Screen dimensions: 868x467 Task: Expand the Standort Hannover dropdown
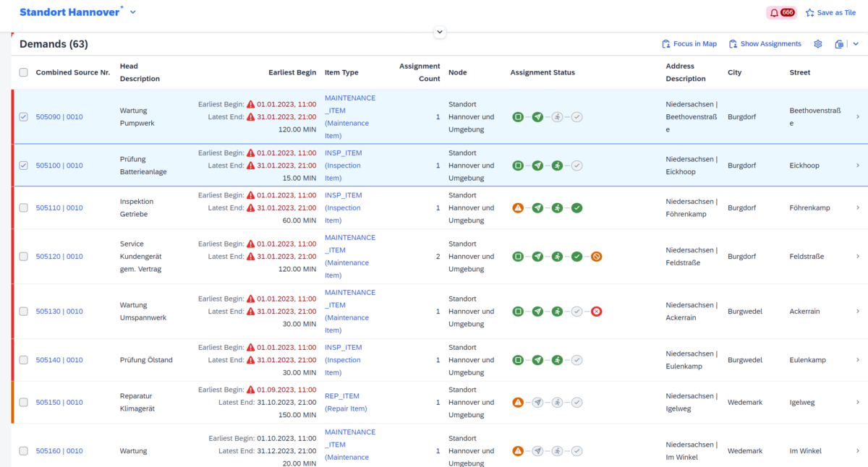[132, 12]
